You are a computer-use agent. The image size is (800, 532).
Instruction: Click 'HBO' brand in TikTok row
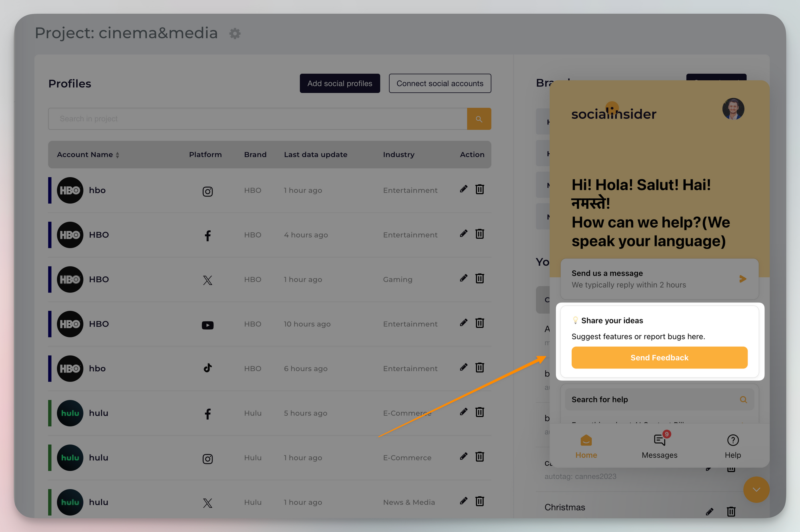pyautogui.click(x=253, y=368)
